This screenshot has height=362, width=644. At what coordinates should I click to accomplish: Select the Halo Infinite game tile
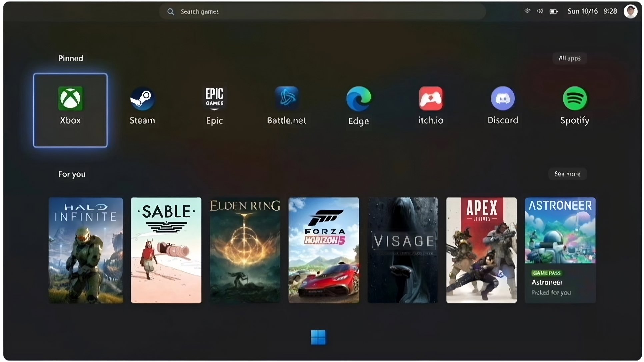[x=86, y=250]
